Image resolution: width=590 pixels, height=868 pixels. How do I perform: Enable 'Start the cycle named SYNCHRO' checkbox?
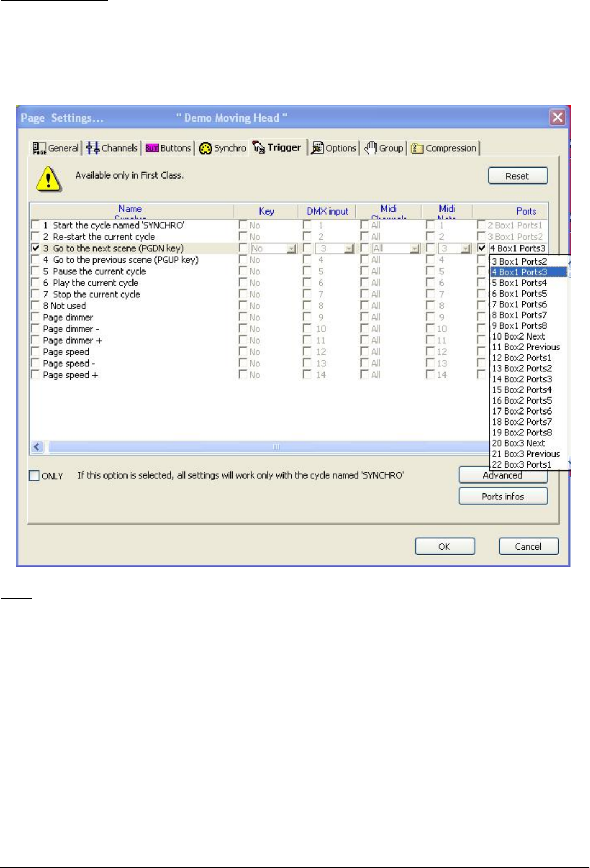(36, 225)
